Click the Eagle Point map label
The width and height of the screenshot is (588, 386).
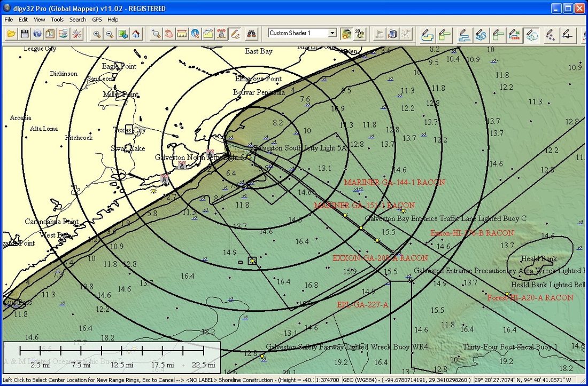[119, 66]
